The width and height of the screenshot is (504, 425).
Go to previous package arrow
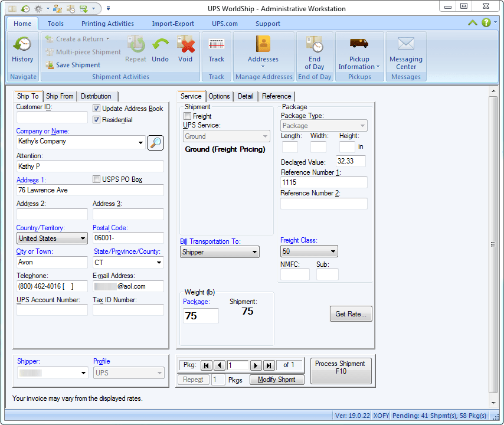(220, 365)
